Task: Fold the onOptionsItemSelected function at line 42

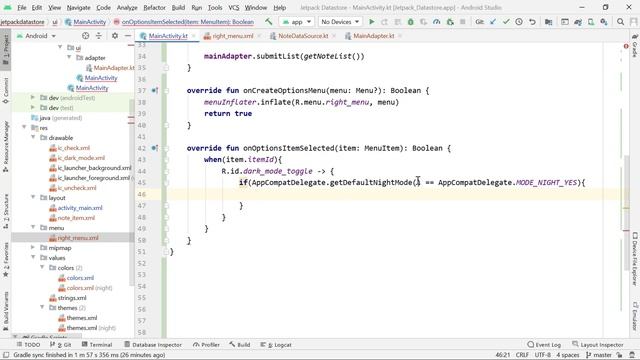Action: pos(166,148)
